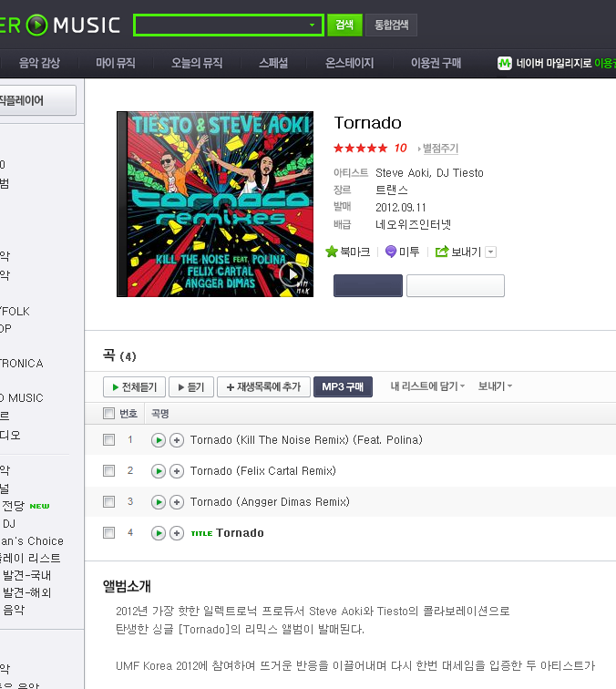Check the box for track 1
The image size is (616, 689).
(108, 440)
